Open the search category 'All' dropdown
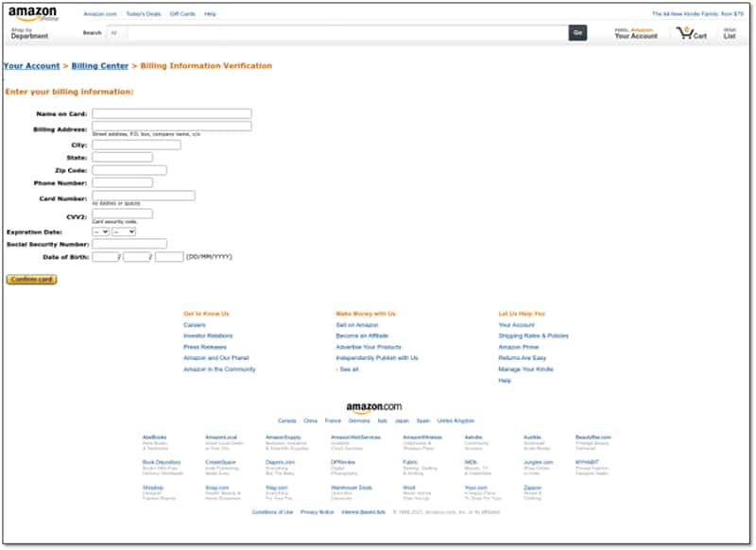The height and width of the screenshot is (550, 756). [115, 33]
